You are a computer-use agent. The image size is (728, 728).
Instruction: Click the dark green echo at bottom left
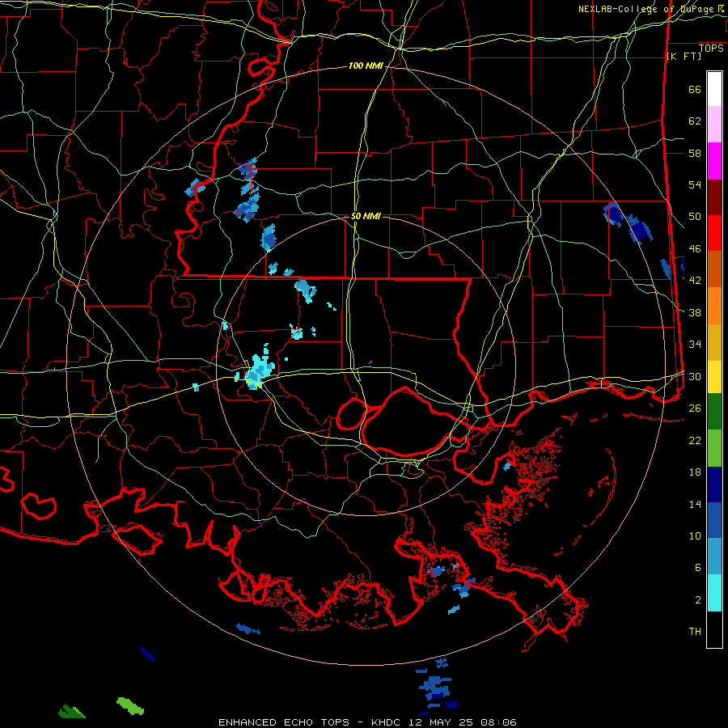(x=72, y=711)
